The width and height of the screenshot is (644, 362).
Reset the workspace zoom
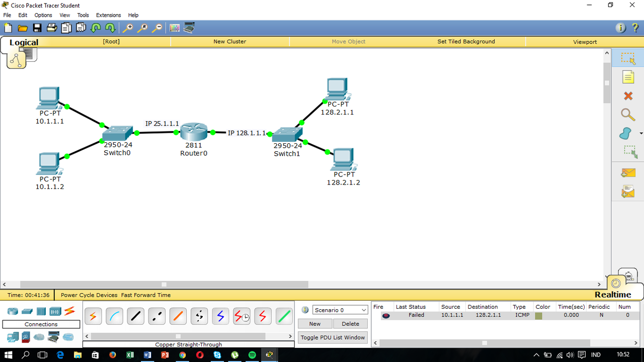coord(143,28)
